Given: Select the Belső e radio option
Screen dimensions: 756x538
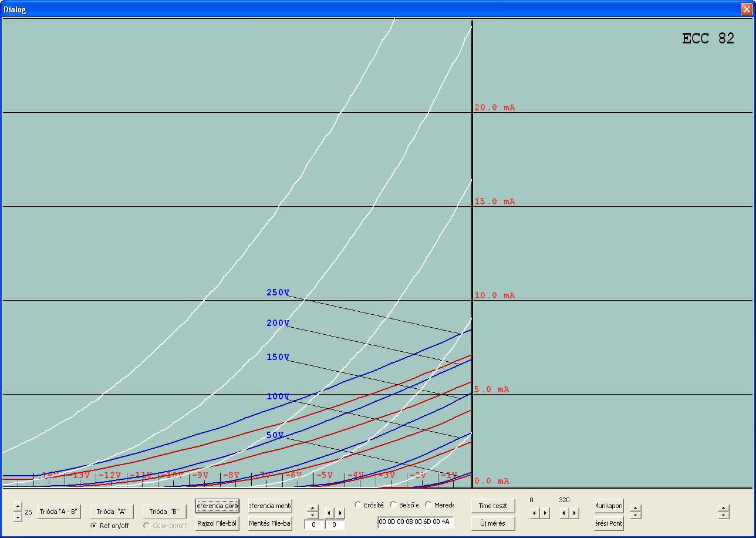Looking at the screenshot, I should tap(393, 505).
